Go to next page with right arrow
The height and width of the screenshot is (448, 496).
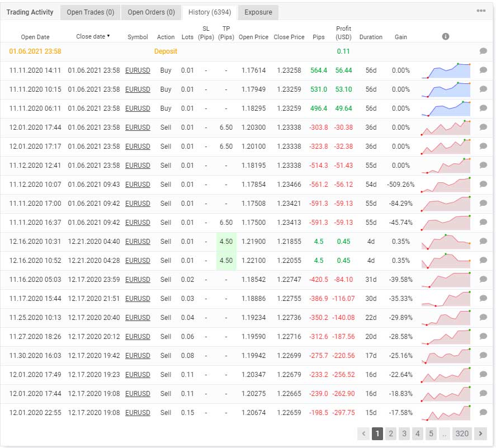click(x=480, y=433)
